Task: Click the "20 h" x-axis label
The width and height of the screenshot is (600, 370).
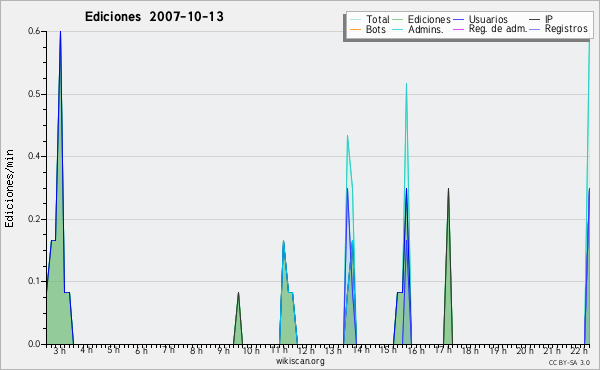Action: 525,350
